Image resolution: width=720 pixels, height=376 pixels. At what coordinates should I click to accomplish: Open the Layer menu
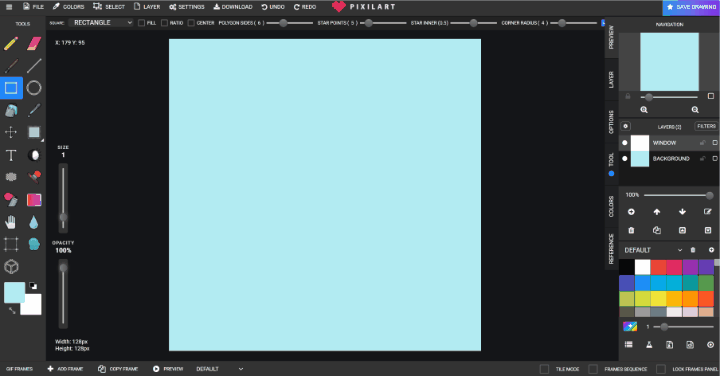coord(147,7)
